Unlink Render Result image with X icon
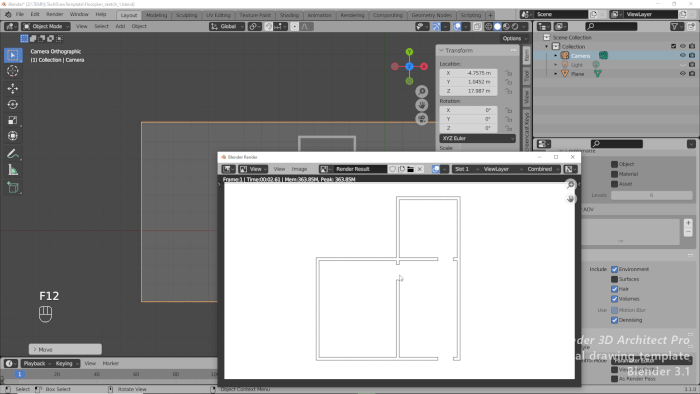This screenshot has height=394, width=700. (x=420, y=169)
